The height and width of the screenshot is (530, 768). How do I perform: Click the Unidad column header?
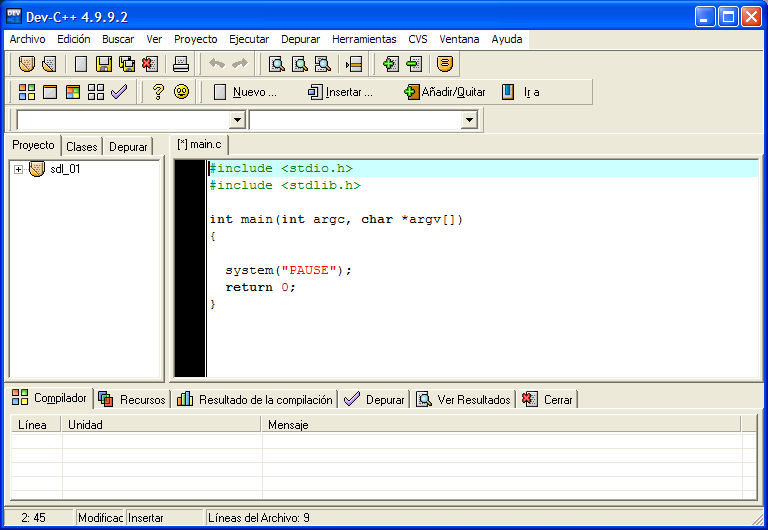coord(161,425)
